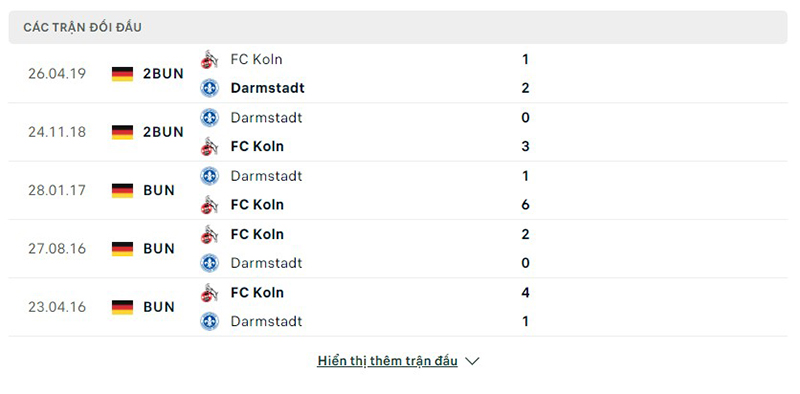Click FC Koln crest in 26.04.19 match
Viewport: 800px width, 394px height.
[209, 59]
